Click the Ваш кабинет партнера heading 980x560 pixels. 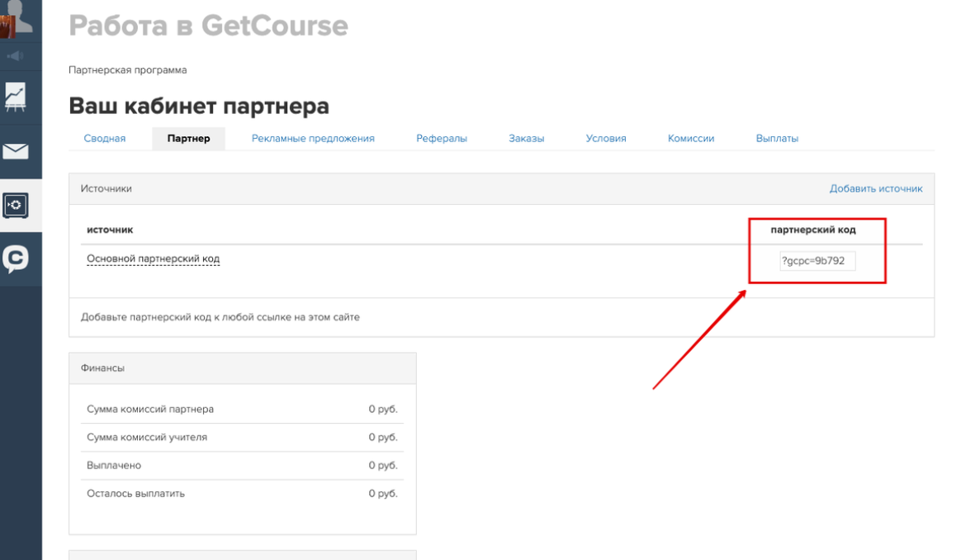click(x=199, y=106)
